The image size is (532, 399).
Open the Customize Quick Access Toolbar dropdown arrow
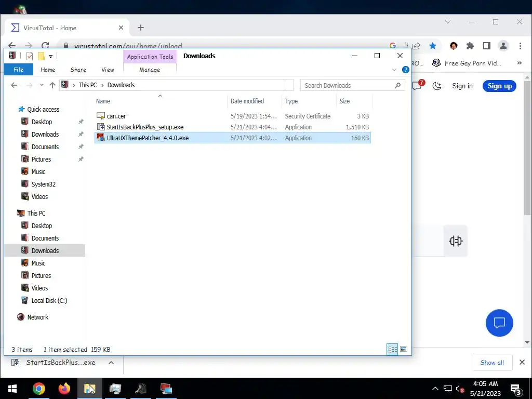click(x=50, y=56)
